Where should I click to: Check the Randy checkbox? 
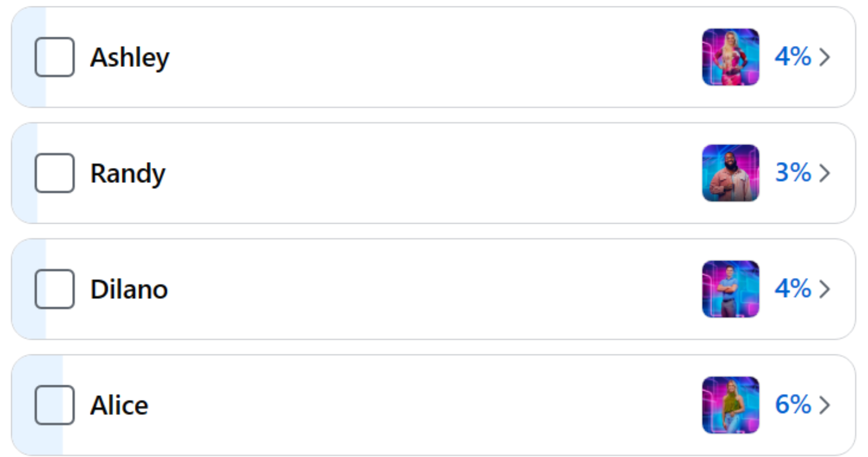pos(54,173)
